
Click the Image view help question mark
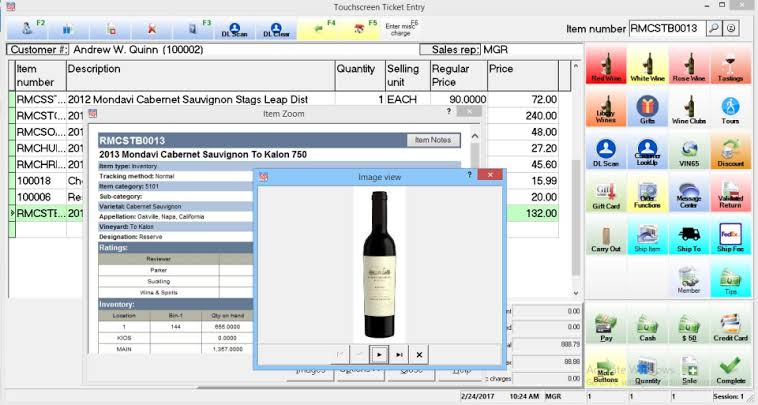pyautogui.click(x=469, y=175)
